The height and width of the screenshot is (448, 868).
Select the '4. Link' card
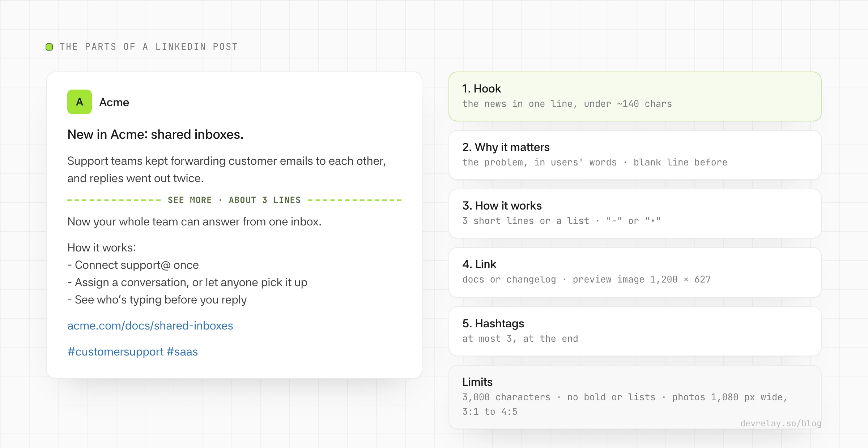click(635, 272)
